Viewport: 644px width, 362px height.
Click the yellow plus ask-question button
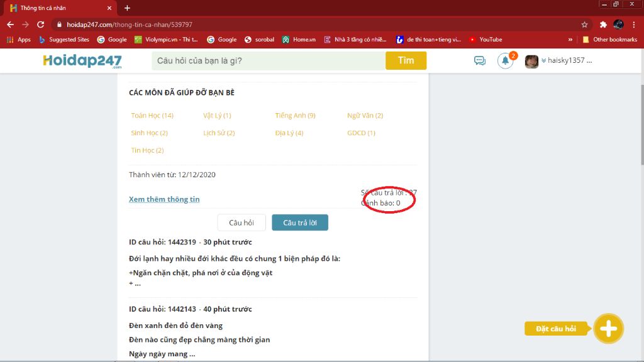(x=608, y=329)
